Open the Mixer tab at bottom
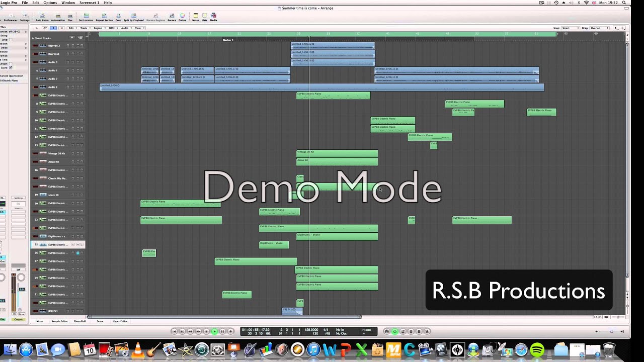The height and width of the screenshot is (362, 644). pos(40,321)
